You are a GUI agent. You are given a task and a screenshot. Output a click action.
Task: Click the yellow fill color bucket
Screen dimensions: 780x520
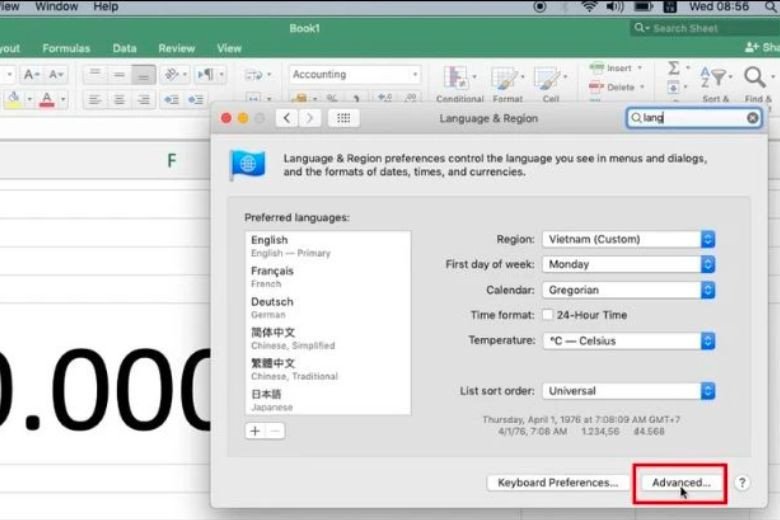click(13, 100)
